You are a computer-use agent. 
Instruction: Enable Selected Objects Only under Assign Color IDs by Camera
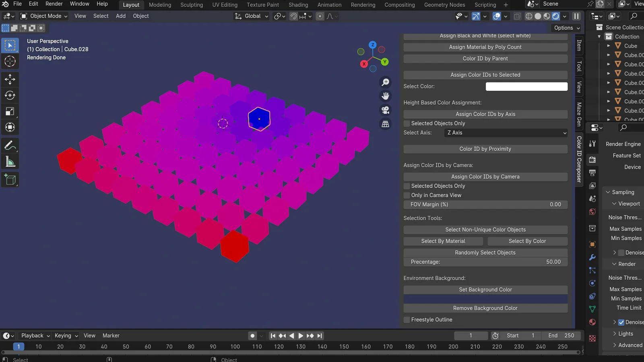407,186
